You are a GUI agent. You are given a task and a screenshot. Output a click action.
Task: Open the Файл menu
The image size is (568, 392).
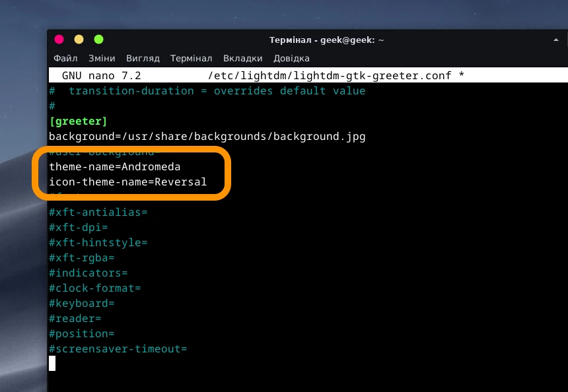coord(65,58)
